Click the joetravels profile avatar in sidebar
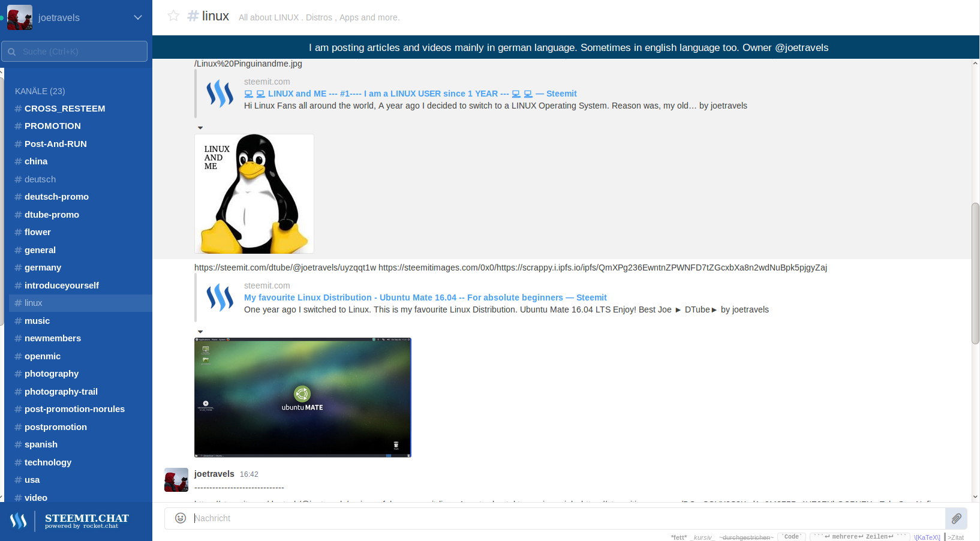The width and height of the screenshot is (980, 541). (x=19, y=17)
